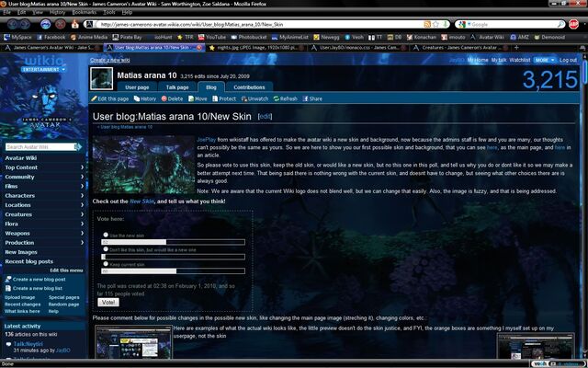
Task: Click the red Delete icon in page toolbar
Action: click(164, 98)
